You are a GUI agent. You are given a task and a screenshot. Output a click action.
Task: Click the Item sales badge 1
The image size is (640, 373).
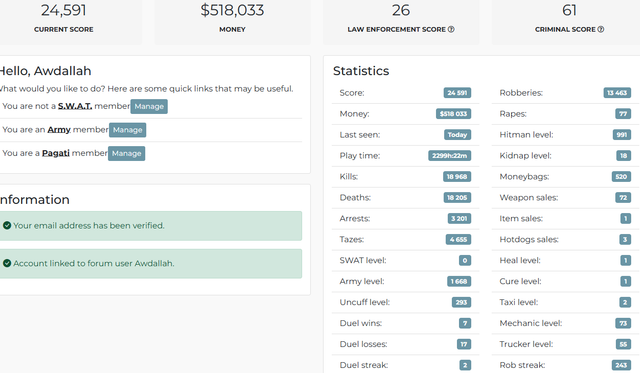click(x=625, y=219)
